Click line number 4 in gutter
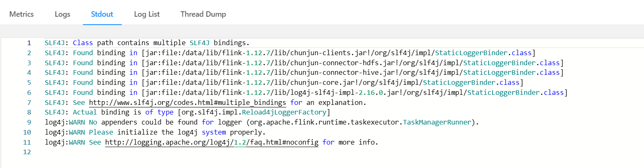Viewport: 644px width, 168px height. (x=29, y=73)
